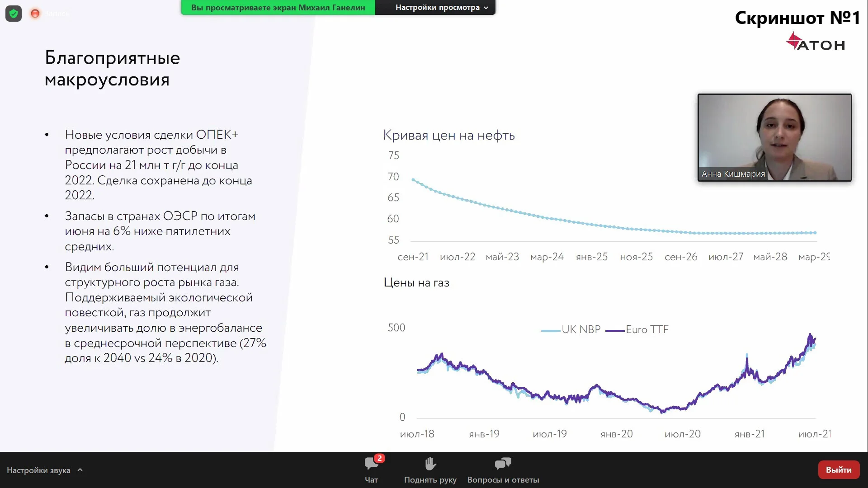Open the 'Настройки просмотра' dropdown
This screenshot has width=868, height=488.
click(x=441, y=7)
